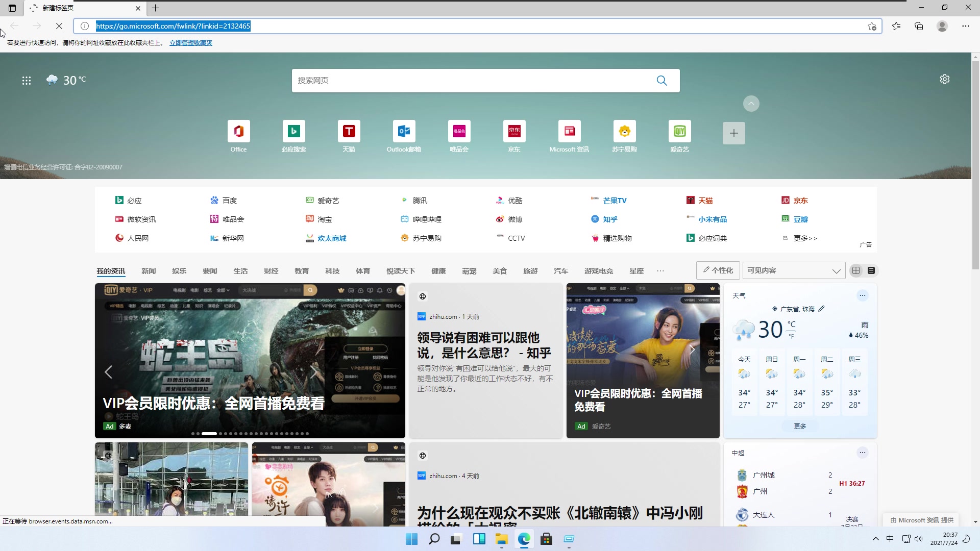The image size is (980, 551).
Task: Open a new browser tab
Action: click(x=155, y=8)
